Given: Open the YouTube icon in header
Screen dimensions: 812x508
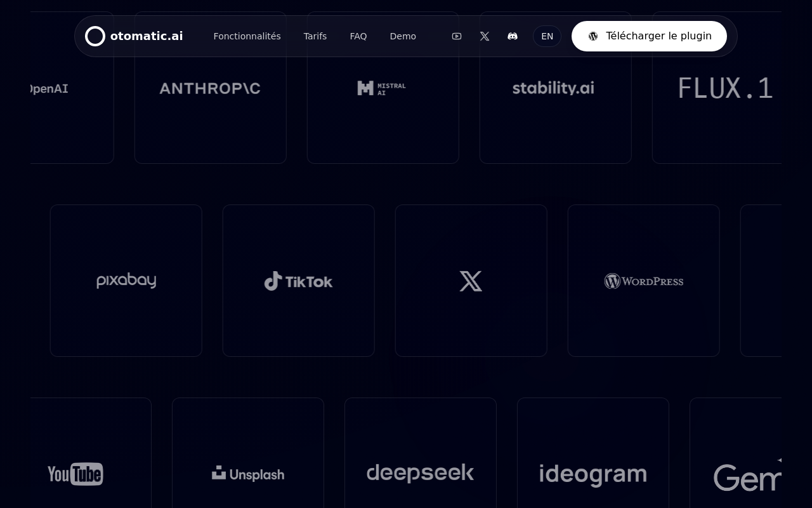Looking at the screenshot, I should [x=457, y=36].
